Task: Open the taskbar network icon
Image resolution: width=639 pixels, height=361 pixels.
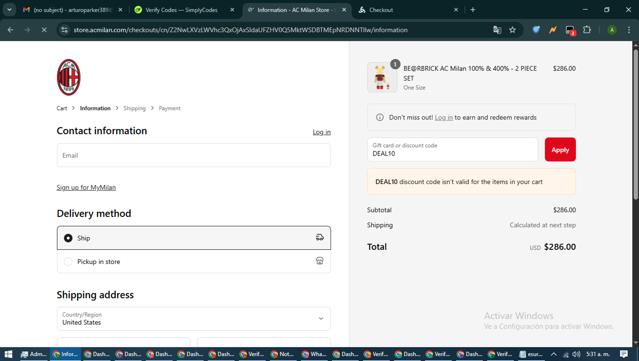Action: pyautogui.click(x=566, y=354)
